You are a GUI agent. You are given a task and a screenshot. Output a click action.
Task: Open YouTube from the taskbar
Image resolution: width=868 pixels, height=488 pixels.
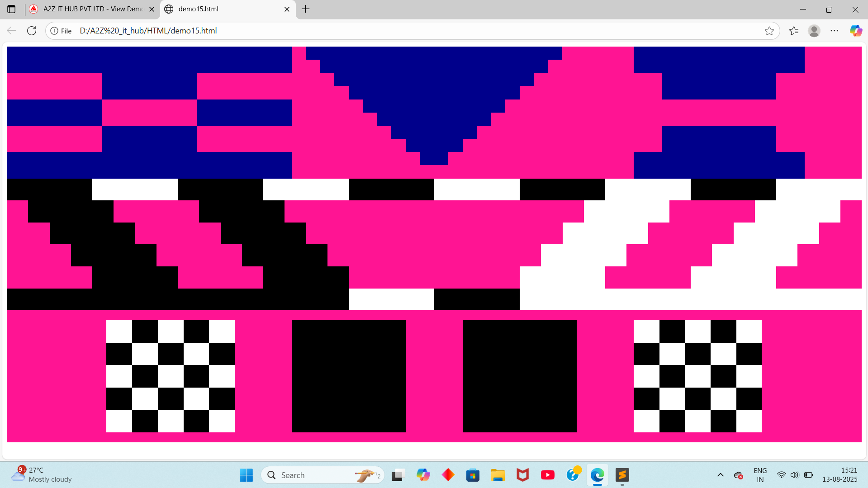547,475
